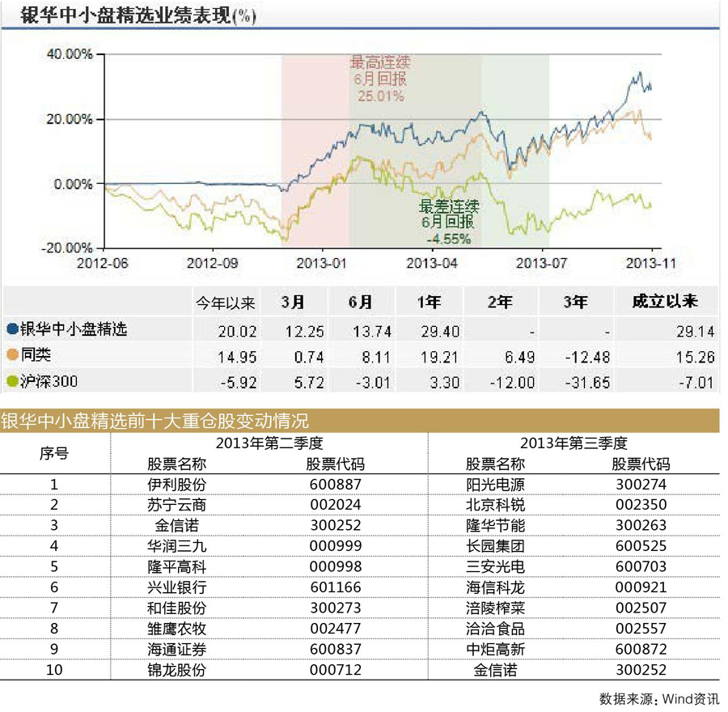Click the 银华中小盘精选 row label in performance table
The image size is (728, 712).
coord(74,329)
